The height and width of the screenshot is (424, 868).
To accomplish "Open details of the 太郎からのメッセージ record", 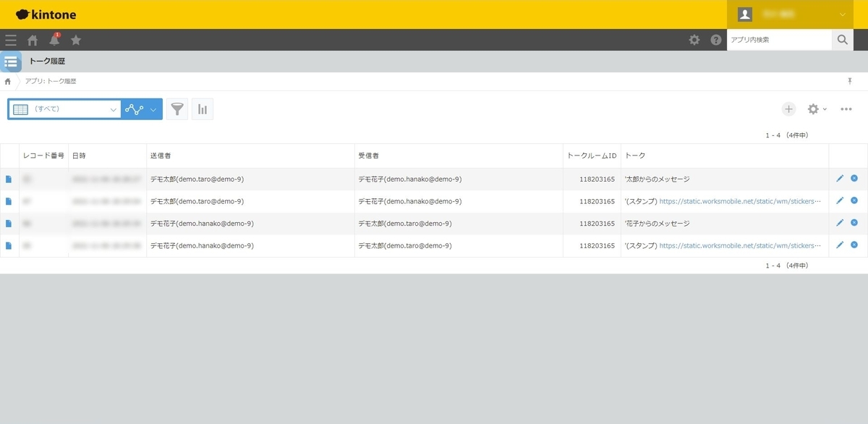I will pyautogui.click(x=9, y=179).
